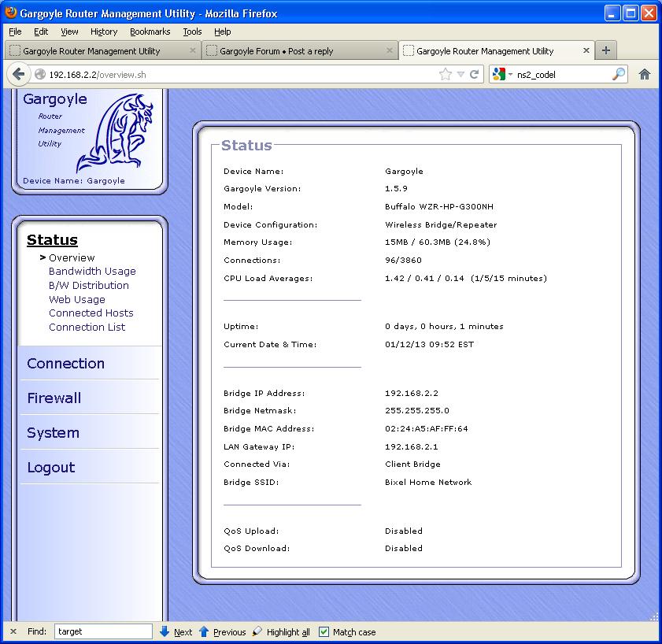This screenshot has width=662, height=644.
Task: Open the Overview page link
Action: [x=72, y=257]
